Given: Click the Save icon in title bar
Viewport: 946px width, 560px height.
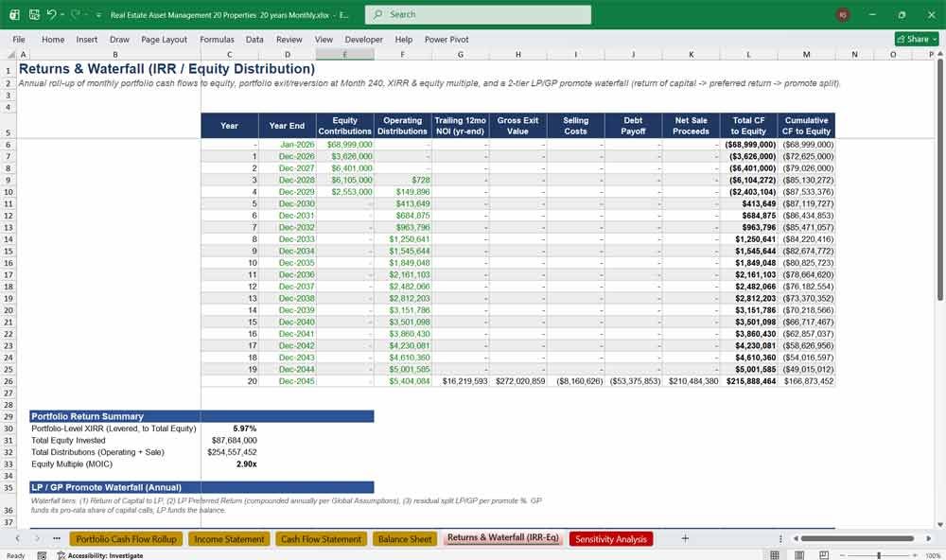Looking at the screenshot, I should pyautogui.click(x=34, y=14).
